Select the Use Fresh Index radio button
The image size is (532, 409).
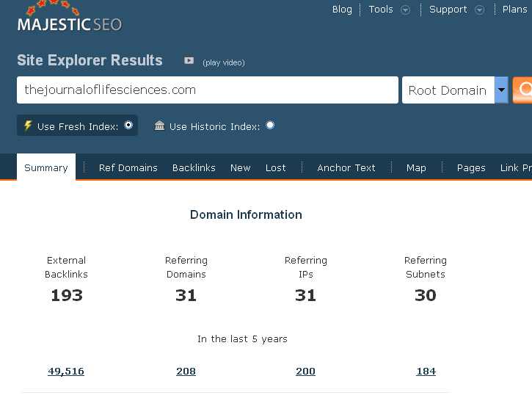(128, 125)
